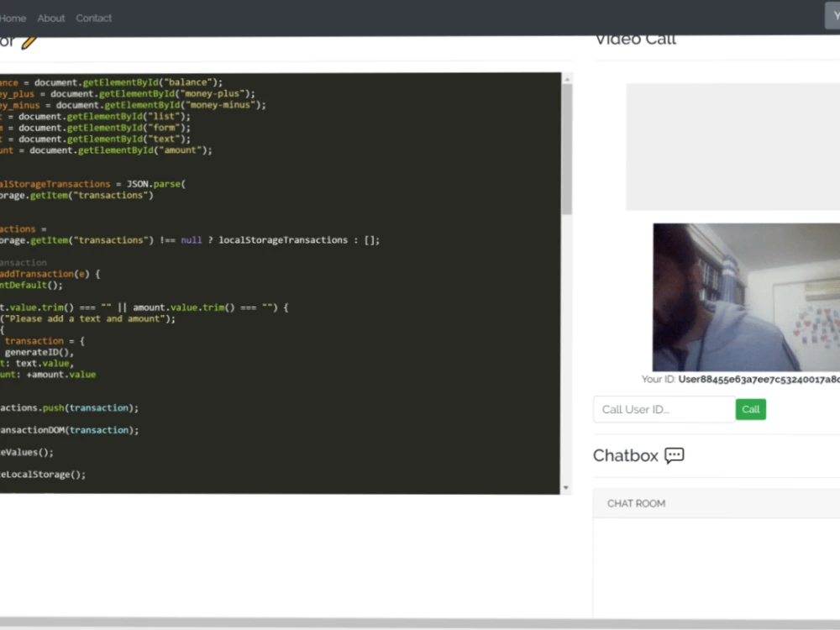Click the pencil icon beside editor heading
The height and width of the screenshot is (630, 840).
(29, 42)
